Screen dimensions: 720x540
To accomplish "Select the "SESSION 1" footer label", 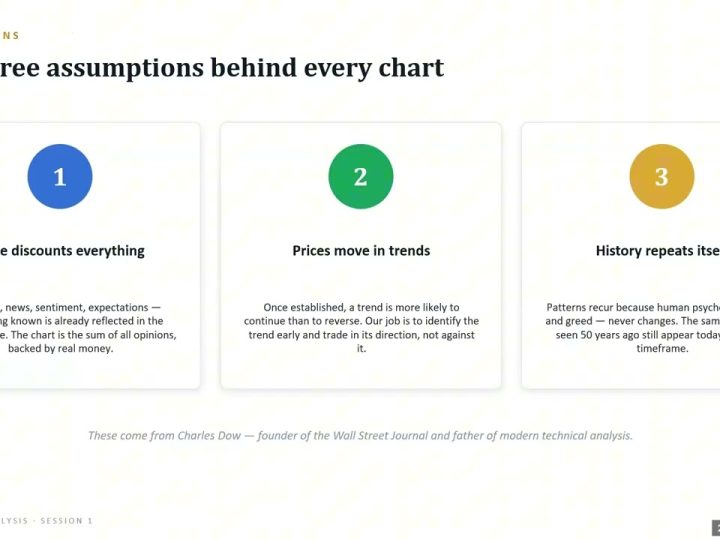I will pos(67,521).
